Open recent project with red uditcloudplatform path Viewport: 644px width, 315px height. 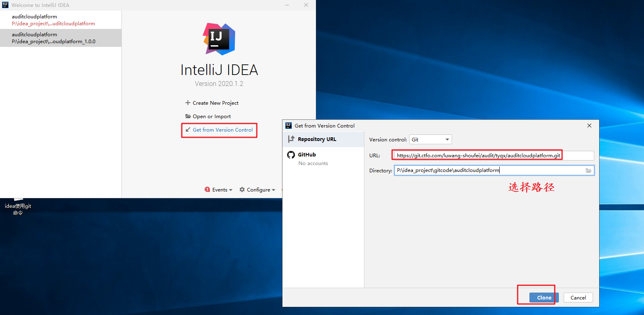(61, 20)
